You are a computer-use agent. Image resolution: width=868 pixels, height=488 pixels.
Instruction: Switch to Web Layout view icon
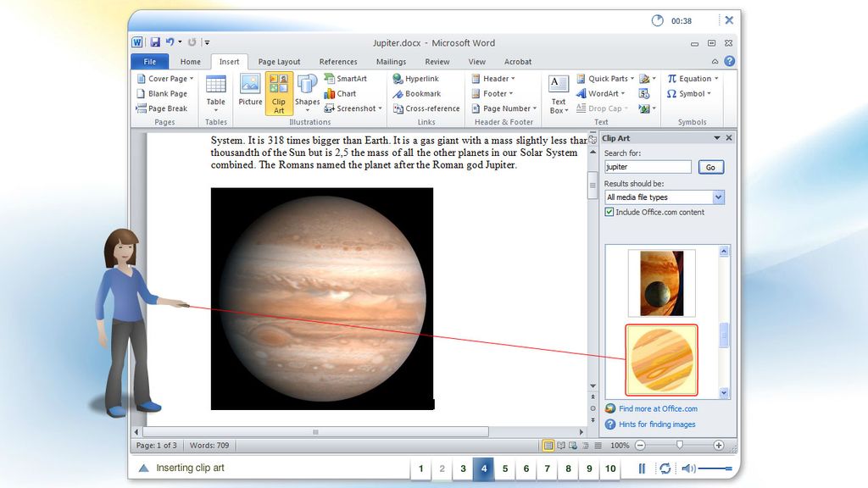pos(573,446)
